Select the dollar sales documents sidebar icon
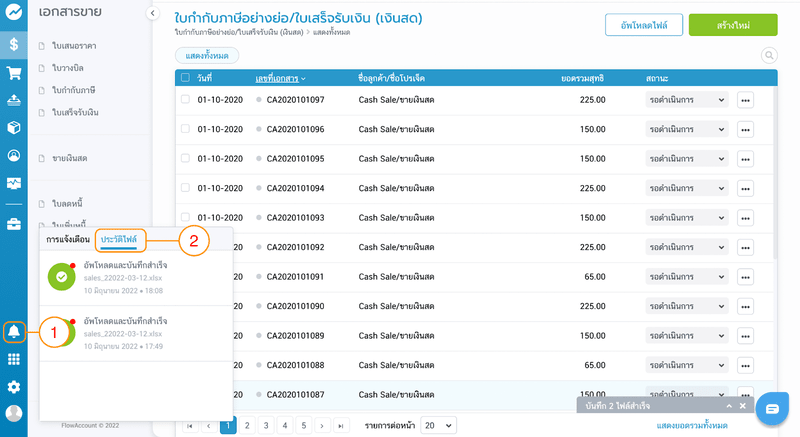Screen dimensions: 800x437 pos(14,44)
